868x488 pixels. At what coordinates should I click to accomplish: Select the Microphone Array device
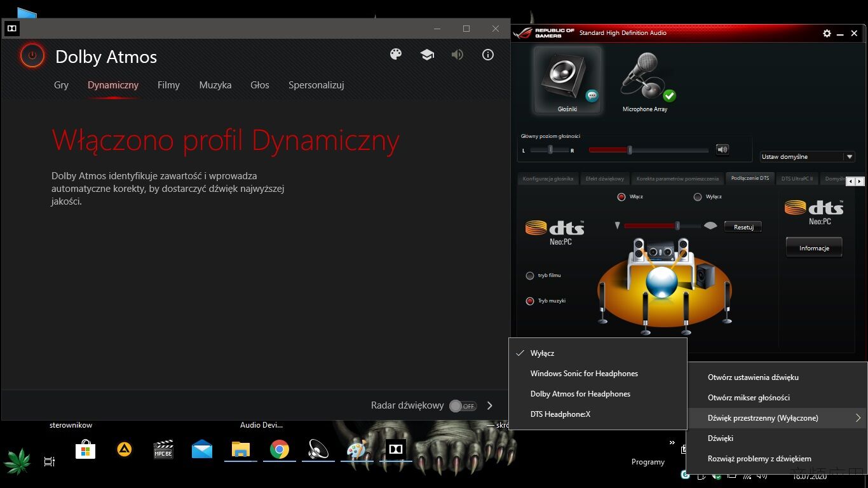point(645,81)
